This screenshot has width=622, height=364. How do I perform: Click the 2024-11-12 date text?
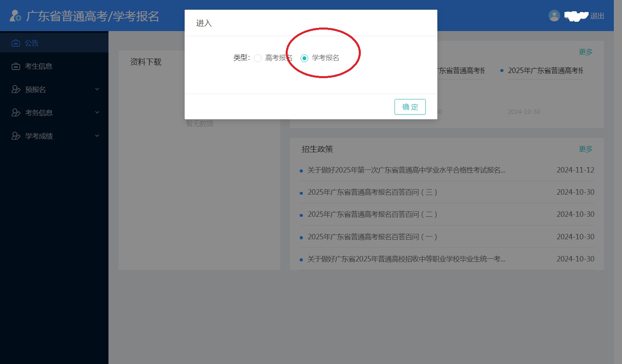click(x=575, y=170)
